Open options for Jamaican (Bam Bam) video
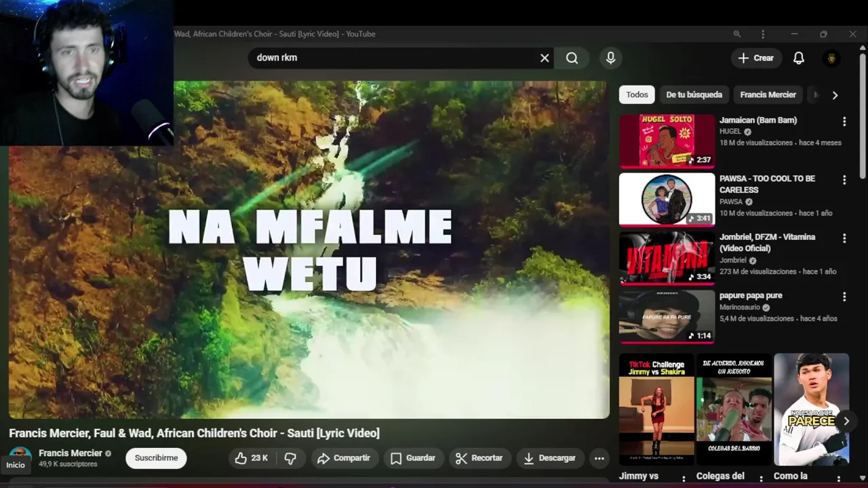This screenshot has height=488, width=868. [x=844, y=121]
